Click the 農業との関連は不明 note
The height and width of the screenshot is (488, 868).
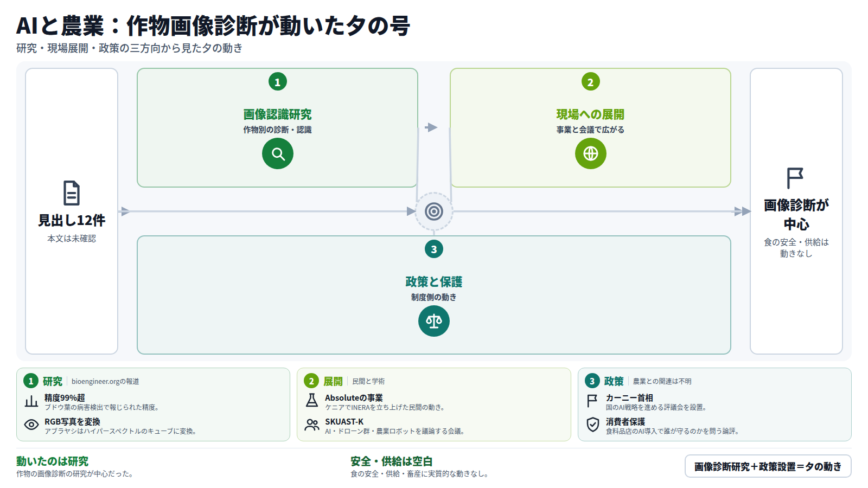662,382
